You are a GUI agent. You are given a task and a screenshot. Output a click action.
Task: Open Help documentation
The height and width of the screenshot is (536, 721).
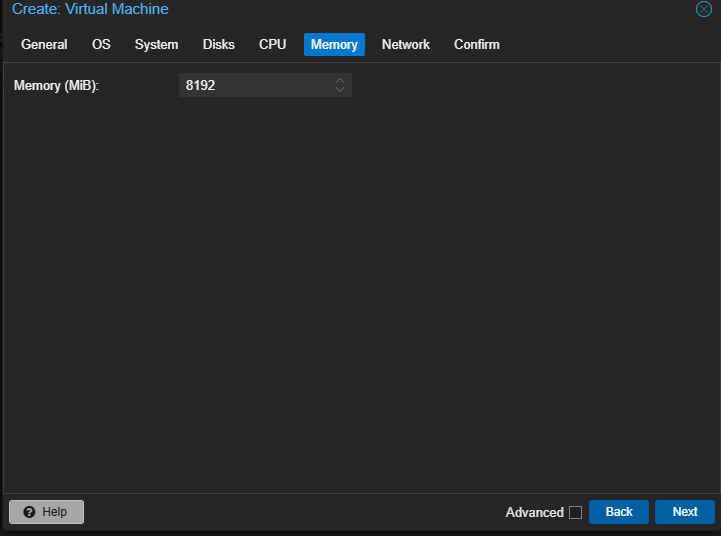pos(46,512)
